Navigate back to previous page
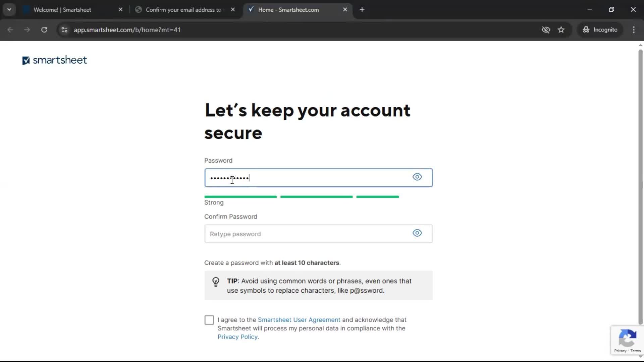This screenshot has width=644, height=362. (x=10, y=29)
